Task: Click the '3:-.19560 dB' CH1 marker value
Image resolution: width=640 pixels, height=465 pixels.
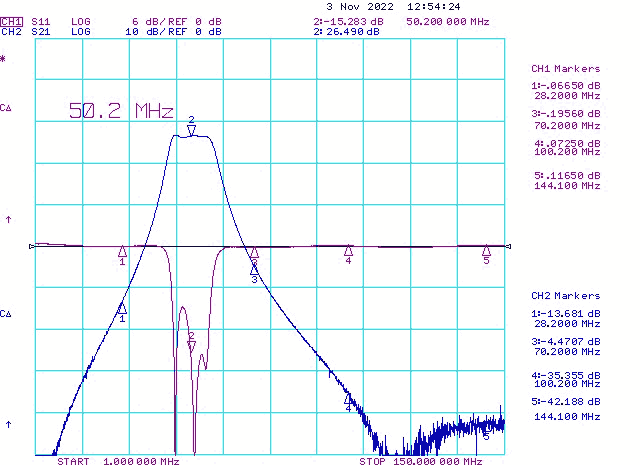Action: coord(566,114)
